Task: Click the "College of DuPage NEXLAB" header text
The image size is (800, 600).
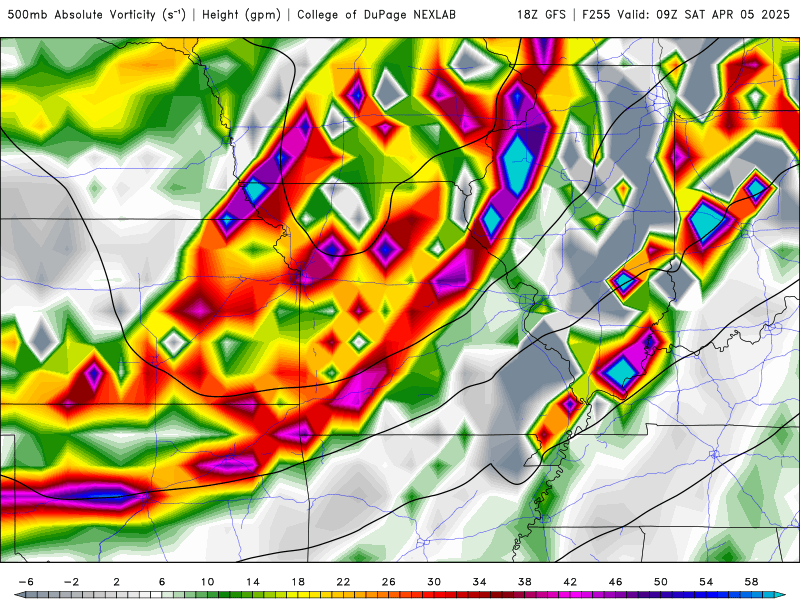Action: coord(376,15)
